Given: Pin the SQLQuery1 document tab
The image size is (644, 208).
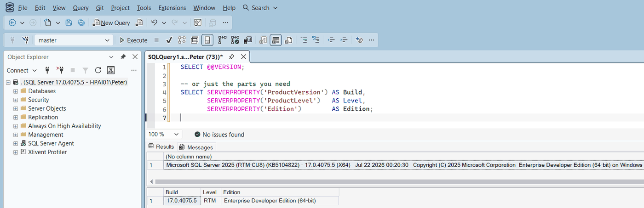Looking at the screenshot, I should [x=232, y=57].
